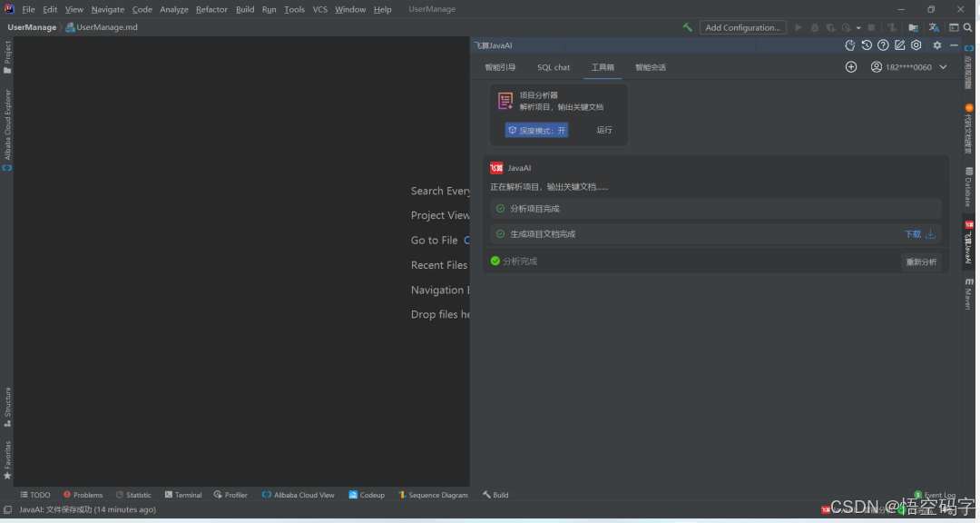Image resolution: width=980 pixels, height=523 pixels.
Task: Click the Profiler run icon in toolbar
Action: (847, 27)
